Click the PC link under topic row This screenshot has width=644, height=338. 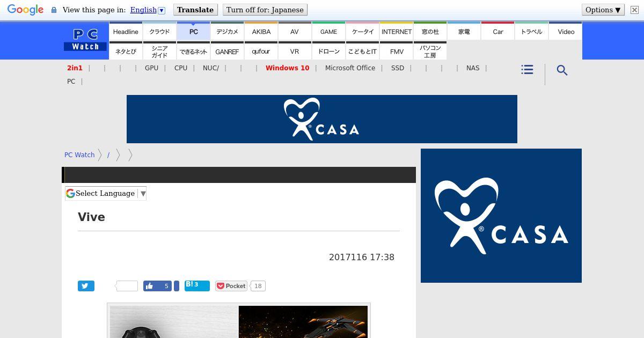[x=71, y=82]
